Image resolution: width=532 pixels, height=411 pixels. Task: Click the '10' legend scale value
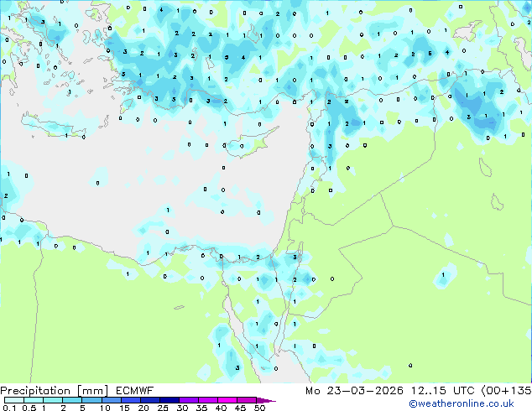pyautogui.click(x=105, y=408)
